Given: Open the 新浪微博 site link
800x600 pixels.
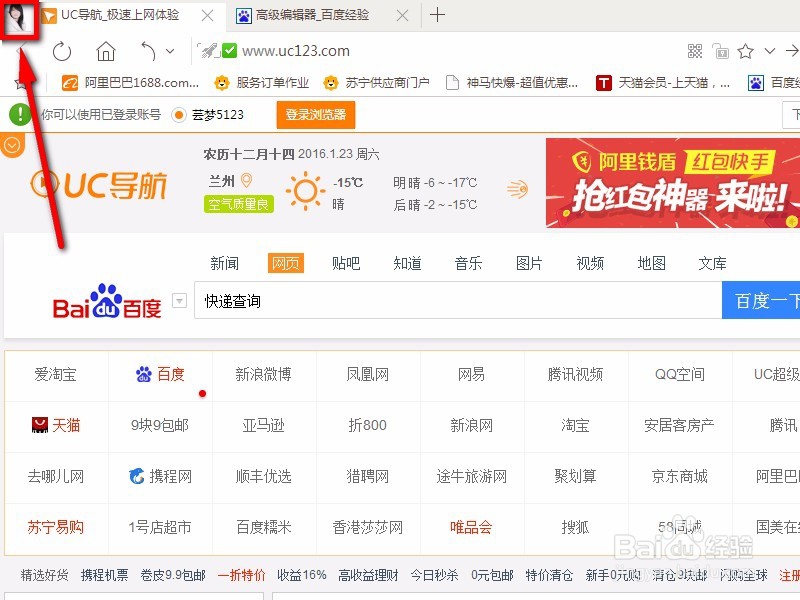Looking at the screenshot, I should 263,374.
